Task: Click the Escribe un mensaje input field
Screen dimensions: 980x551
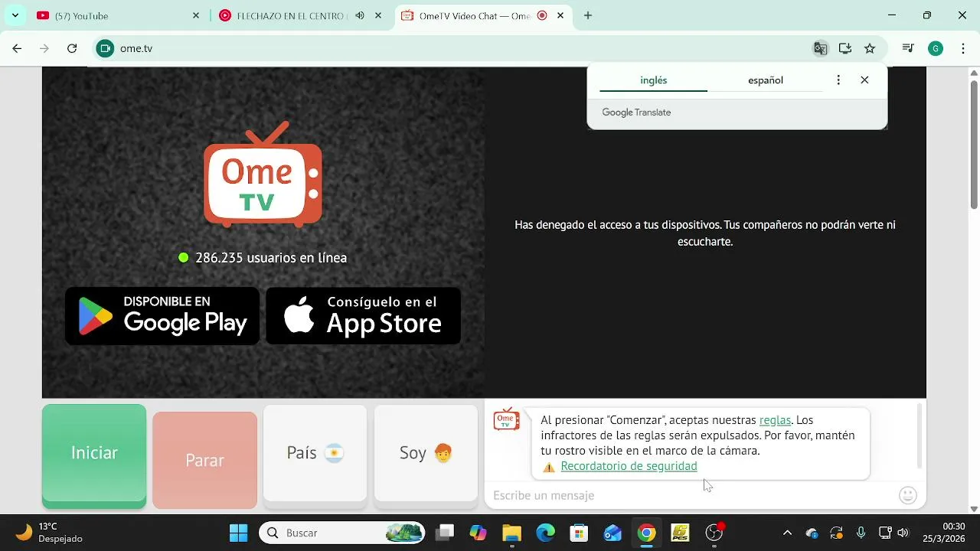Action: pos(691,496)
